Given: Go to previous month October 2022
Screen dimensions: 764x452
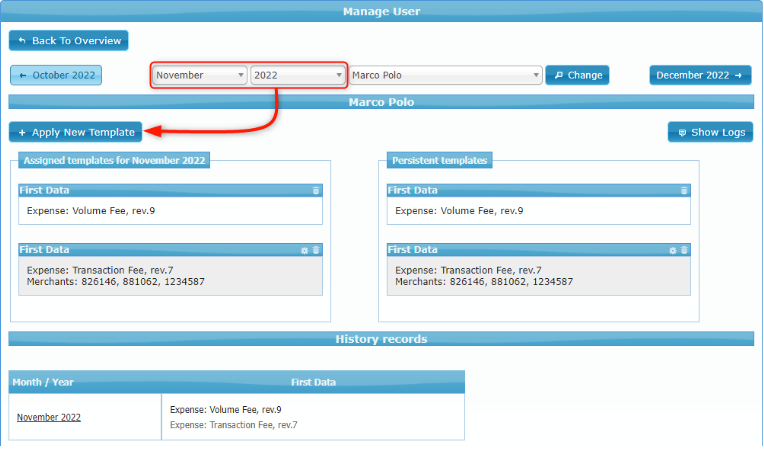Looking at the screenshot, I should click(x=56, y=75).
